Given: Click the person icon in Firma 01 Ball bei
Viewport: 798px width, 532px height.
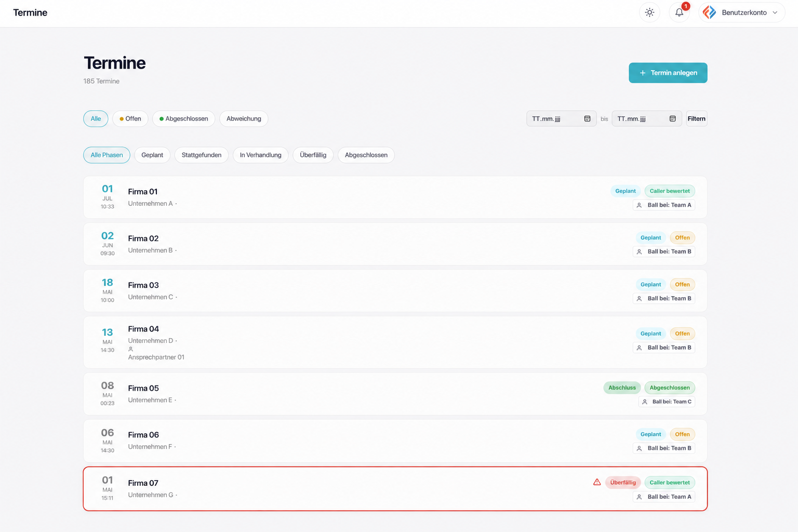Looking at the screenshot, I should (x=640, y=205).
